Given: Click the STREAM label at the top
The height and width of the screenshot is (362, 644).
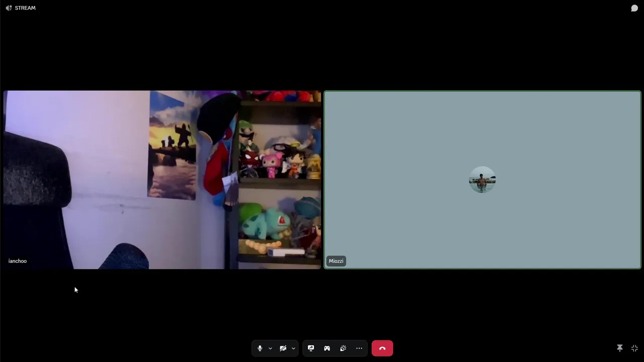Looking at the screenshot, I should pos(25,8).
